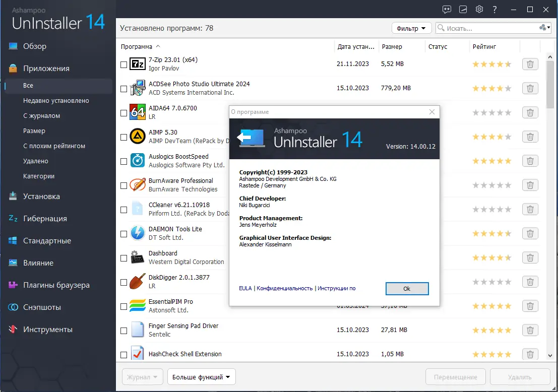Open the notes/edit icon in title bar

tap(463, 9)
